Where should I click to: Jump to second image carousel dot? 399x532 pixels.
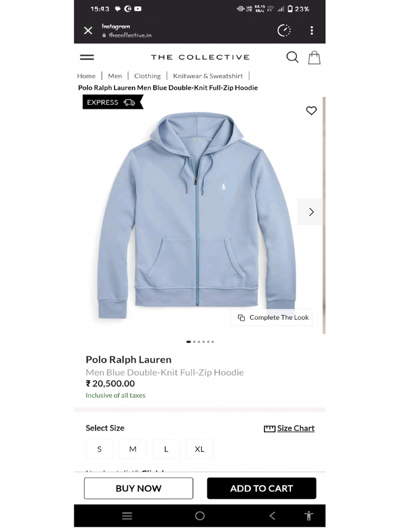pos(194,342)
